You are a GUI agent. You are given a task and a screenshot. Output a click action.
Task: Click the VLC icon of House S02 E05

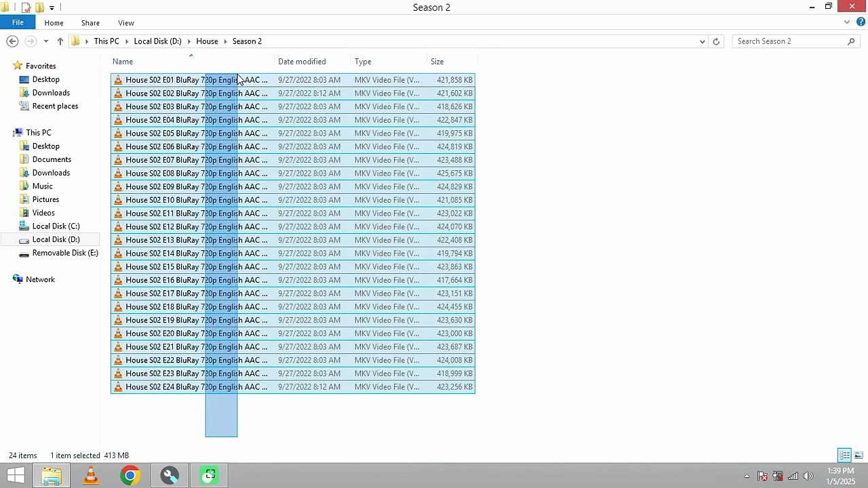pos(119,134)
